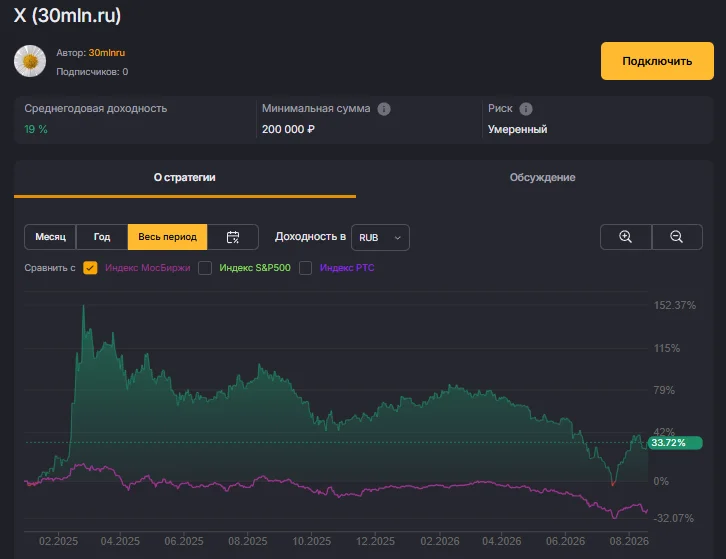Click the Подключить button
This screenshot has height=559, width=726.
(657, 61)
